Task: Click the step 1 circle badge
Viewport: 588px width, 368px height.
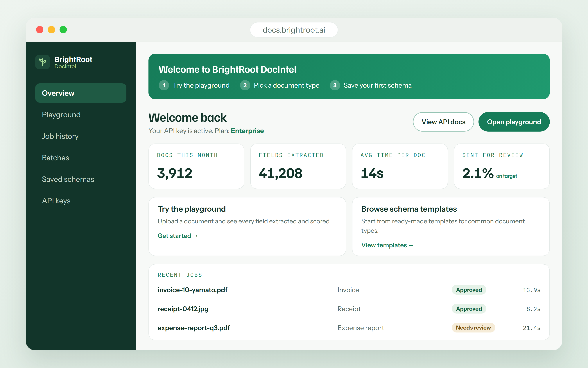Action: point(164,85)
